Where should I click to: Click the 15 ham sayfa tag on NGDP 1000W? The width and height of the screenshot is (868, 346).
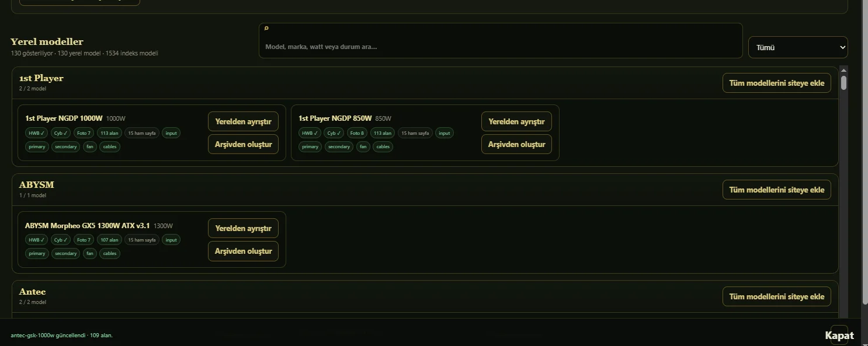point(142,133)
